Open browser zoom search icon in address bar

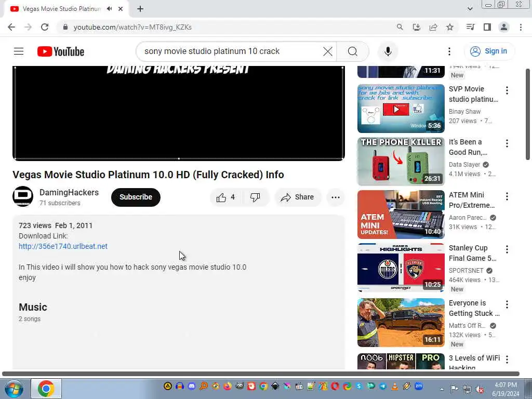(x=400, y=27)
